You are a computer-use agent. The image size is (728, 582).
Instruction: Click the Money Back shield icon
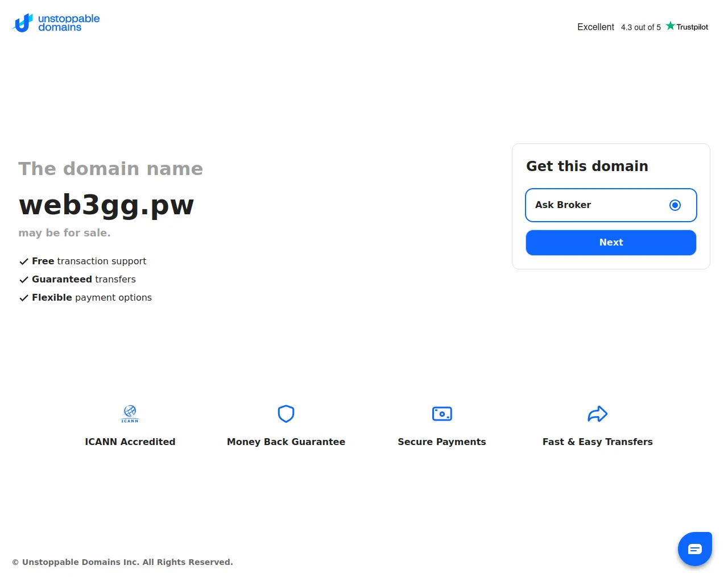pos(286,414)
